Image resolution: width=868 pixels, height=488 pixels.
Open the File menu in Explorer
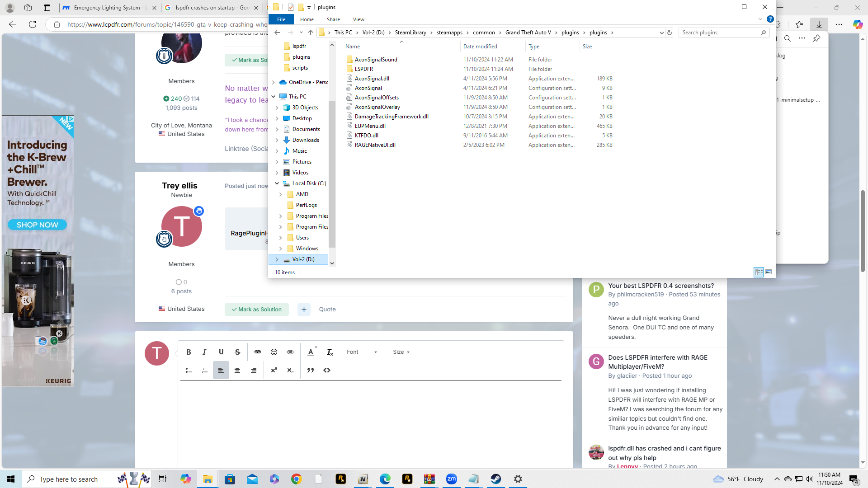coord(281,19)
